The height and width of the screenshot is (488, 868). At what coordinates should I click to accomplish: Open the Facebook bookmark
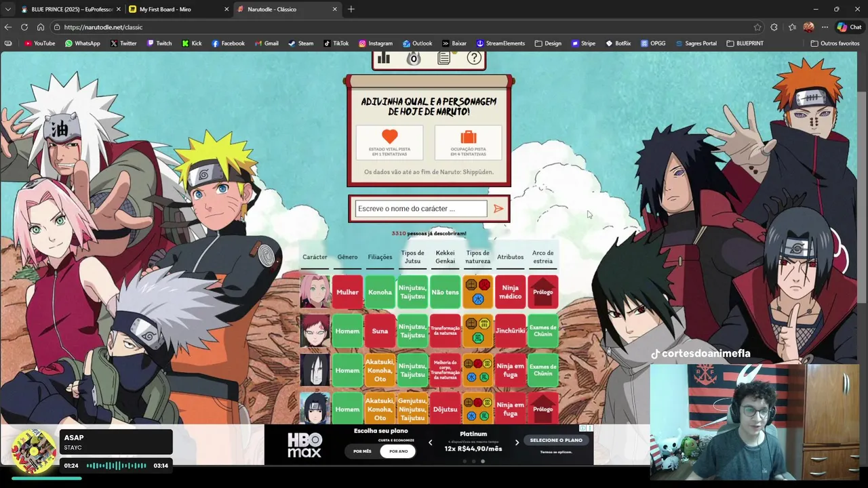pyautogui.click(x=228, y=43)
